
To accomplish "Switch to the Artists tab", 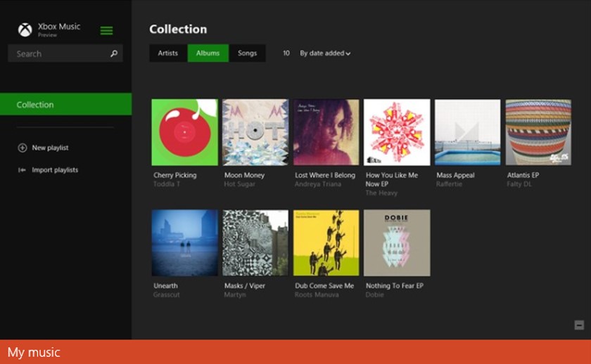I will click(168, 53).
